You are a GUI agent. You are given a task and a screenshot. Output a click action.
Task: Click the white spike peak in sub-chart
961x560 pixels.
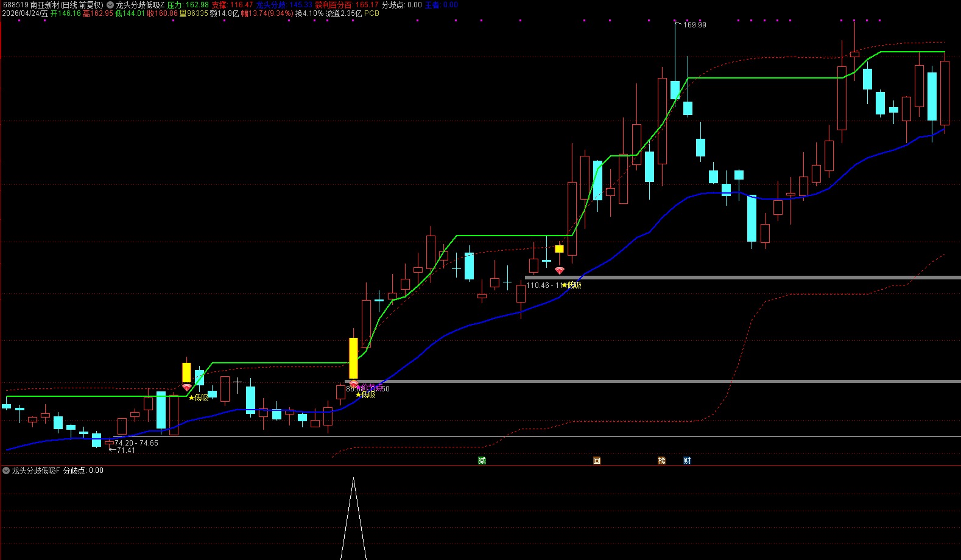[353, 480]
